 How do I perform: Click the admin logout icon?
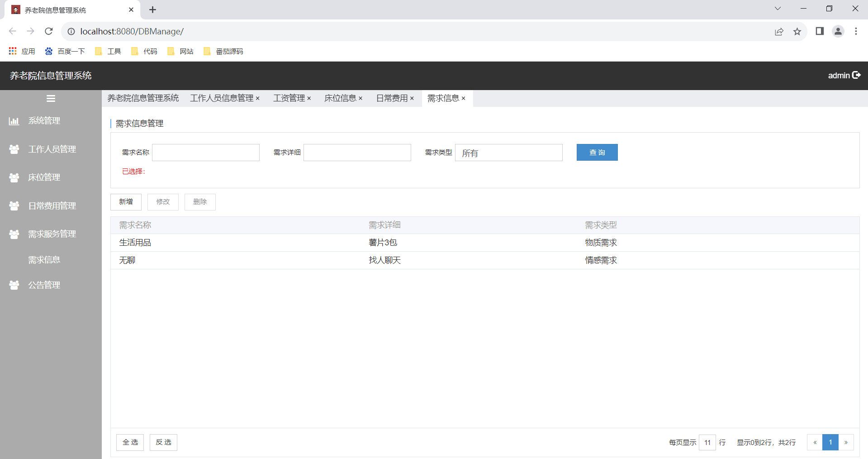click(x=856, y=75)
